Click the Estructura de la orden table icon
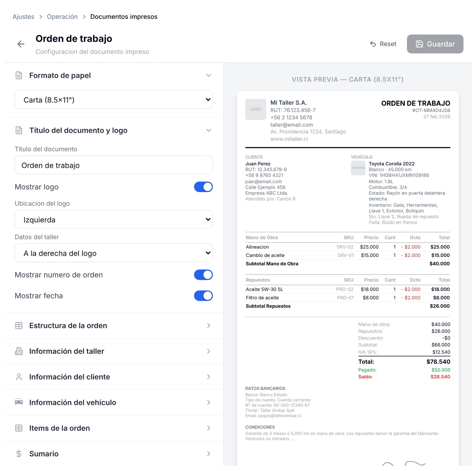This screenshot has height=471, width=476. pos(19,325)
